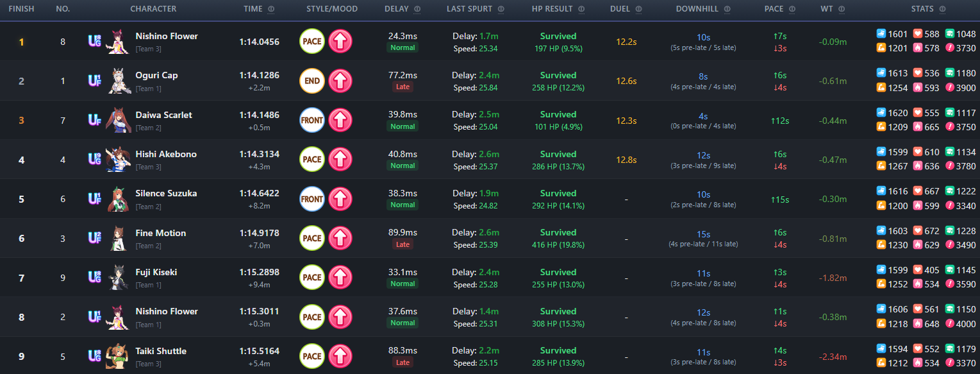Click the STYLE/MOOD column header
Viewport: 980px width, 374px height.
[332, 10]
